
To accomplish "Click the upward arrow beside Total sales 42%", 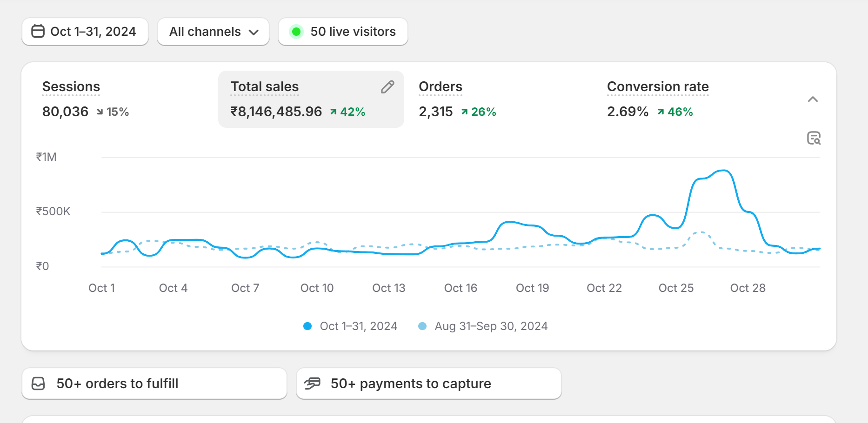I will (333, 112).
